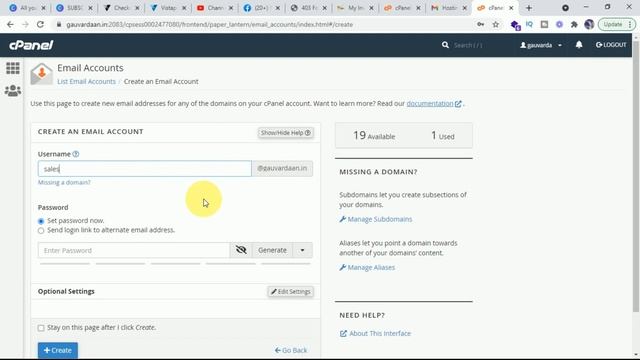Bookmark this page with star icon
Image resolution: width=640 pixels, height=360 pixels.
(496, 24)
